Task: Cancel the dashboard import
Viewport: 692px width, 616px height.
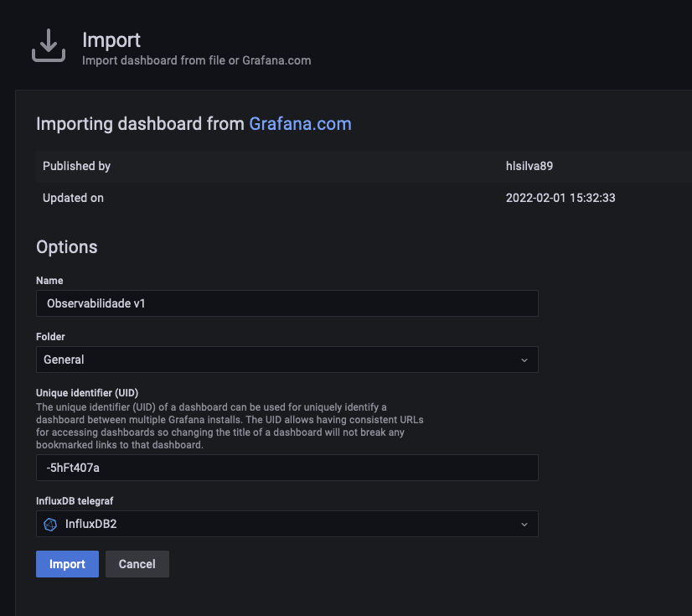Action: point(137,564)
